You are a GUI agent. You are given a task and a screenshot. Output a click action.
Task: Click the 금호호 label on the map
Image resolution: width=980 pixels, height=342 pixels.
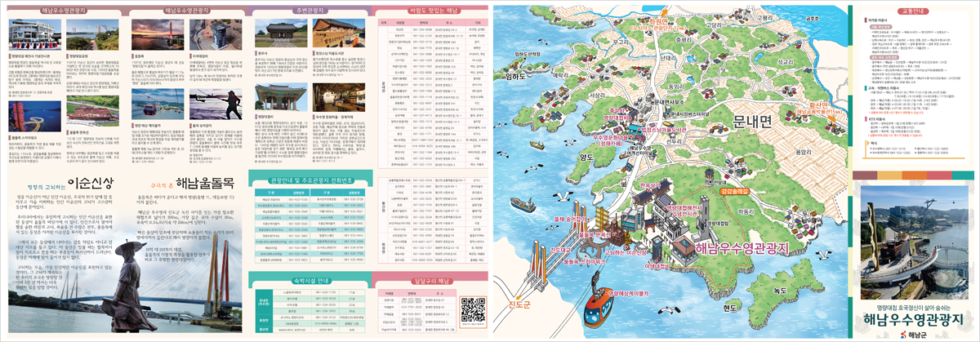[813, 18]
